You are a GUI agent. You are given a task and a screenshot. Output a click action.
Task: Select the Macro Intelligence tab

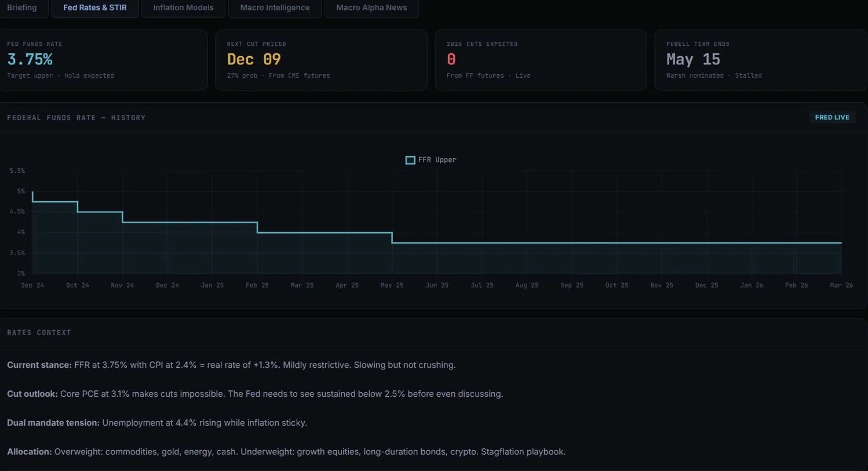coord(274,8)
